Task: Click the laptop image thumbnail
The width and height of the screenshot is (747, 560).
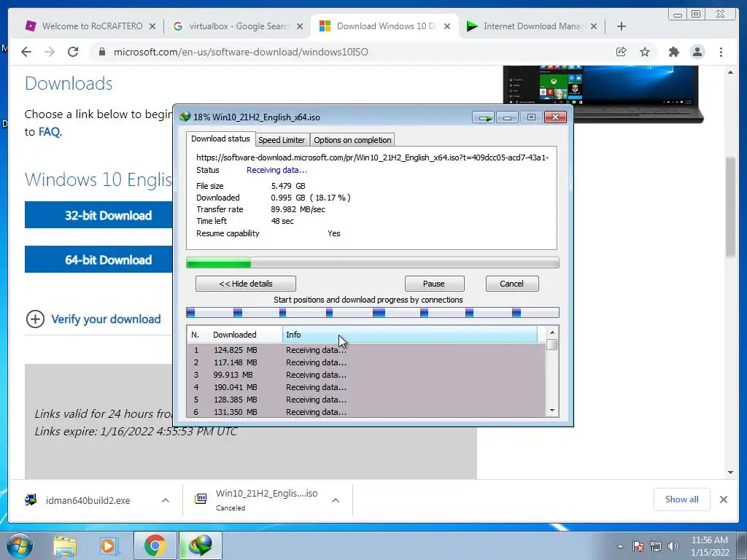Action: coord(603,94)
